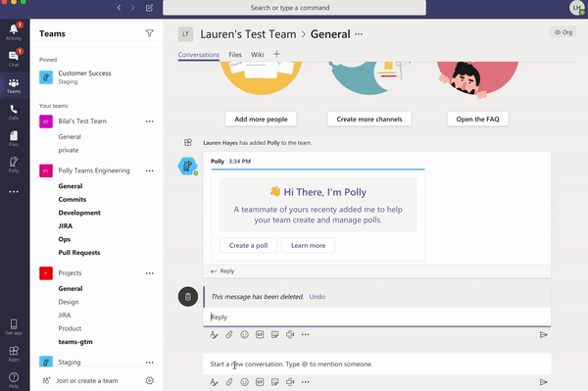The image size is (588, 391).
Task: Open the user profile avatar
Action: pyautogui.click(x=576, y=8)
